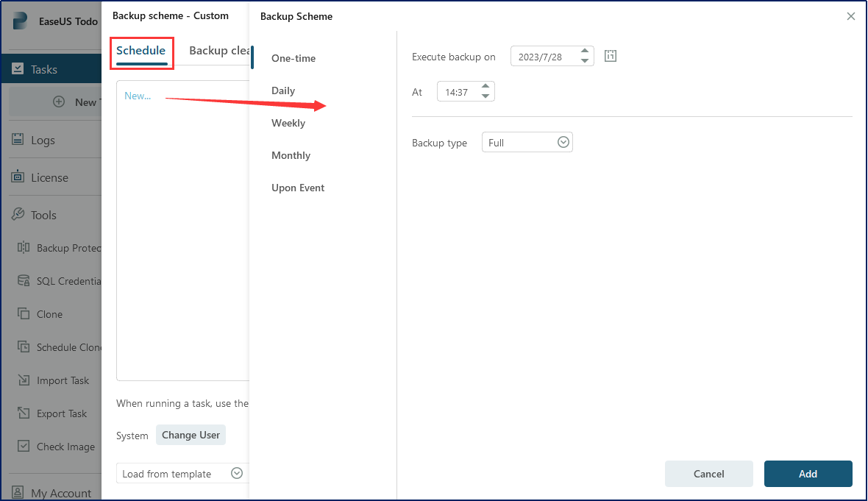Click the Logs sidebar icon
Image resolution: width=868 pixels, height=501 pixels.
point(18,140)
